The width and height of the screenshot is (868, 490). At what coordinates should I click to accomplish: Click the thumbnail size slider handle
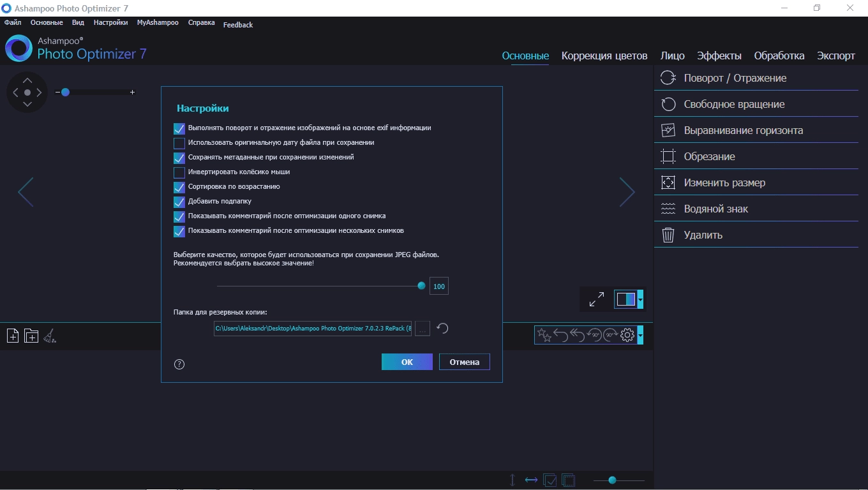(x=612, y=480)
